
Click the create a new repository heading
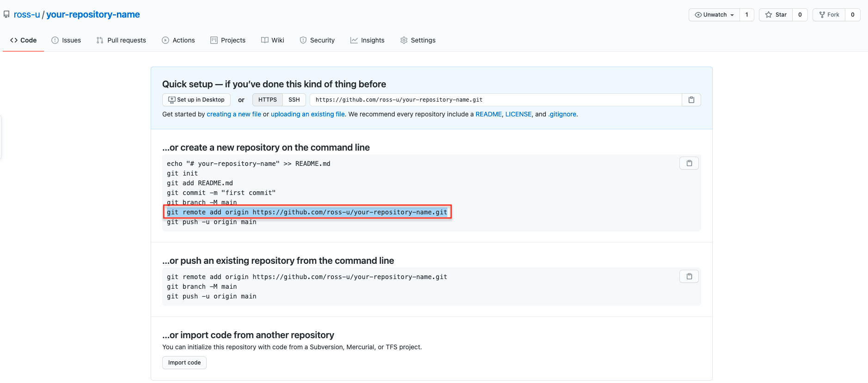tap(266, 147)
